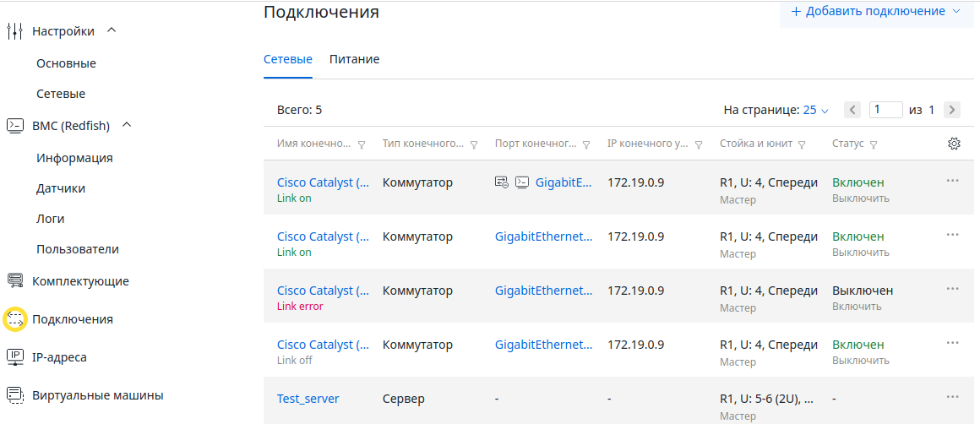Open the Test_server row three-dot menu

[953, 397]
